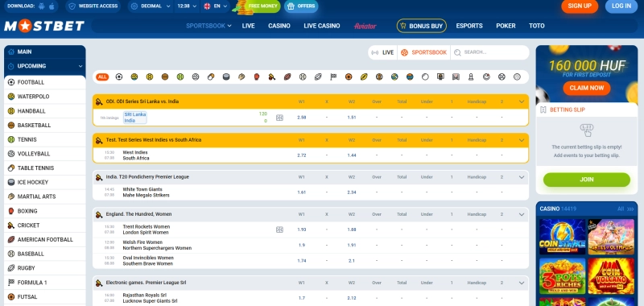Viewport: 644px width, 306px height.
Task: Toggle the LIVE mode switch
Action: tap(383, 52)
